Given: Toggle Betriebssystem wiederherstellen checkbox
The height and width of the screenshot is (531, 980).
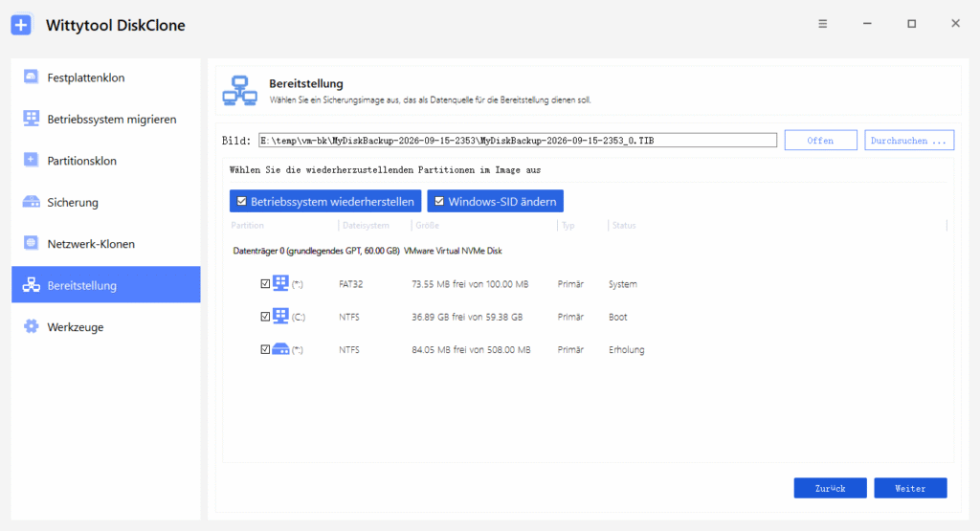Looking at the screenshot, I should coord(242,201).
